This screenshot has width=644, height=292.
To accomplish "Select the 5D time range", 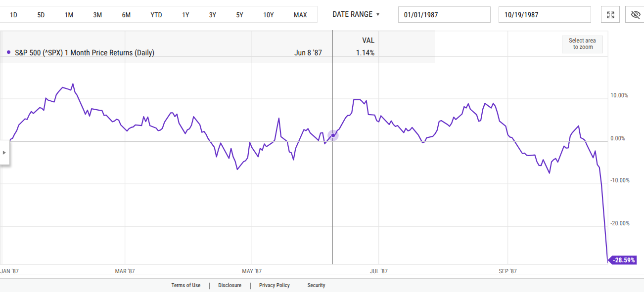I will [x=41, y=15].
